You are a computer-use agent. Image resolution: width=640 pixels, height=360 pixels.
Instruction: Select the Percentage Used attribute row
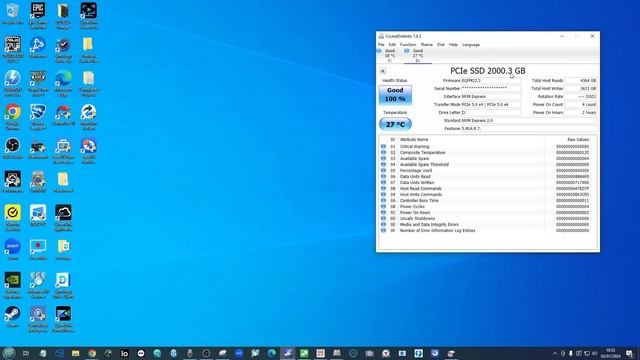pos(488,171)
